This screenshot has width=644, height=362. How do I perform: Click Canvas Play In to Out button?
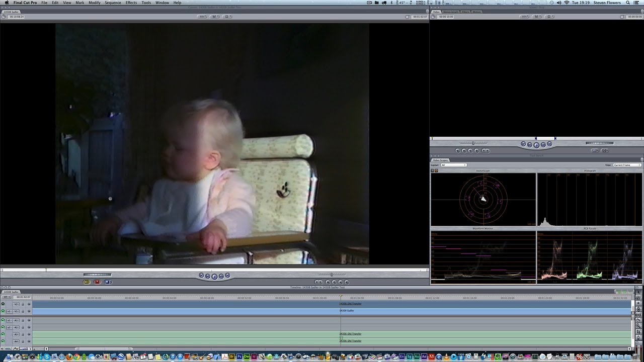click(207, 276)
